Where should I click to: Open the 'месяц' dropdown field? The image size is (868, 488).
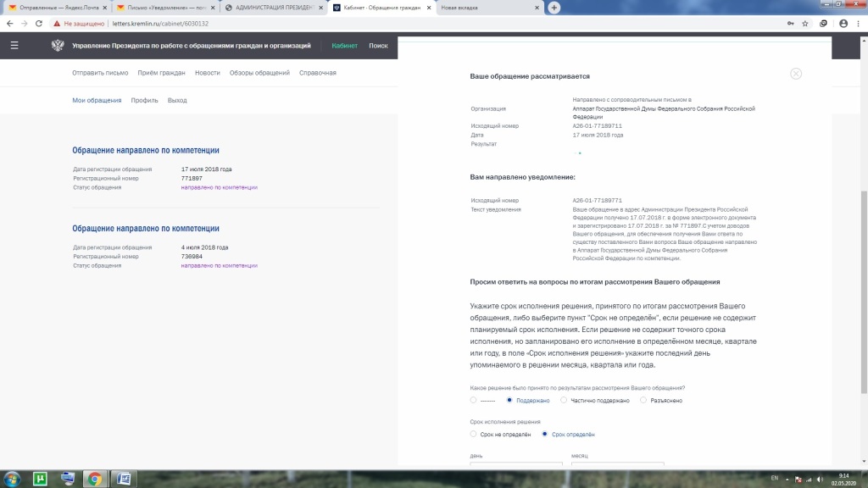coord(617,464)
